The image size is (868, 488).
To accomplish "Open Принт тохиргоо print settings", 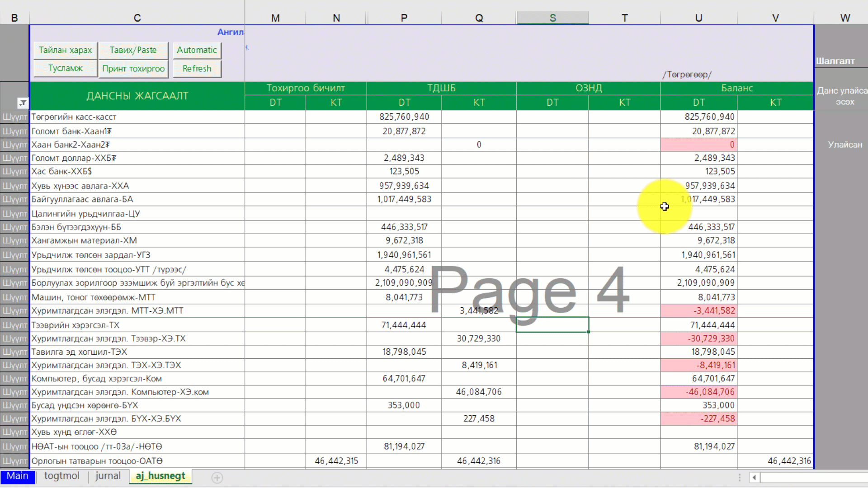I will point(133,69).
